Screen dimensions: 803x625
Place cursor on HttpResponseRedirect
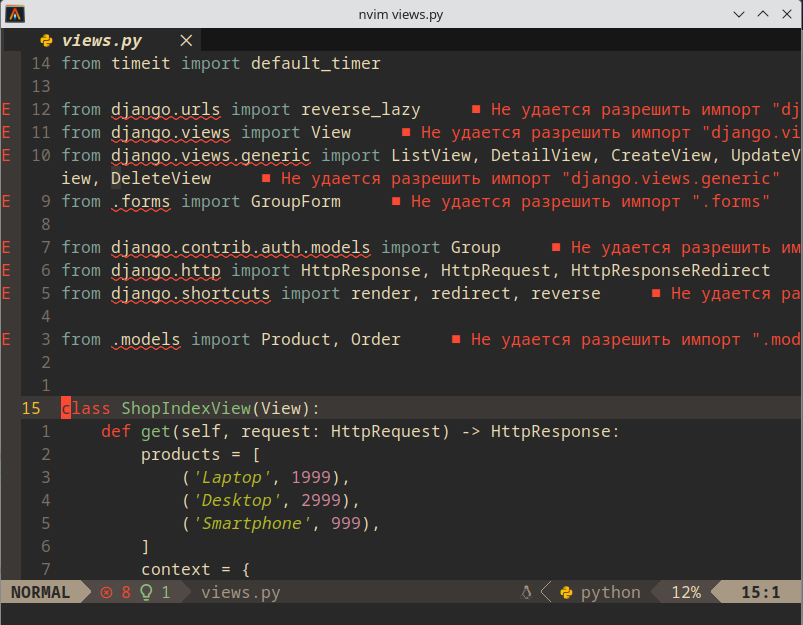tap(670, 270)
